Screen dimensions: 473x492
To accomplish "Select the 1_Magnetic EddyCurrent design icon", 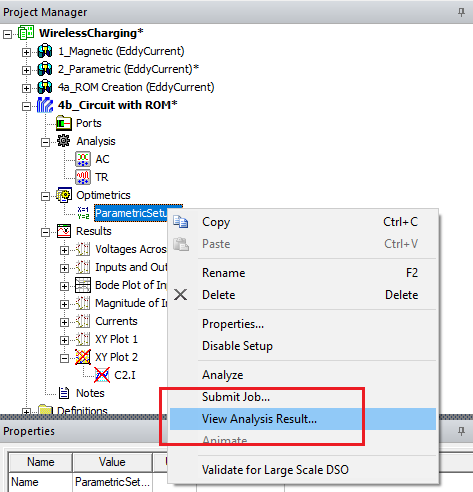I will click(x=45, y=51).
